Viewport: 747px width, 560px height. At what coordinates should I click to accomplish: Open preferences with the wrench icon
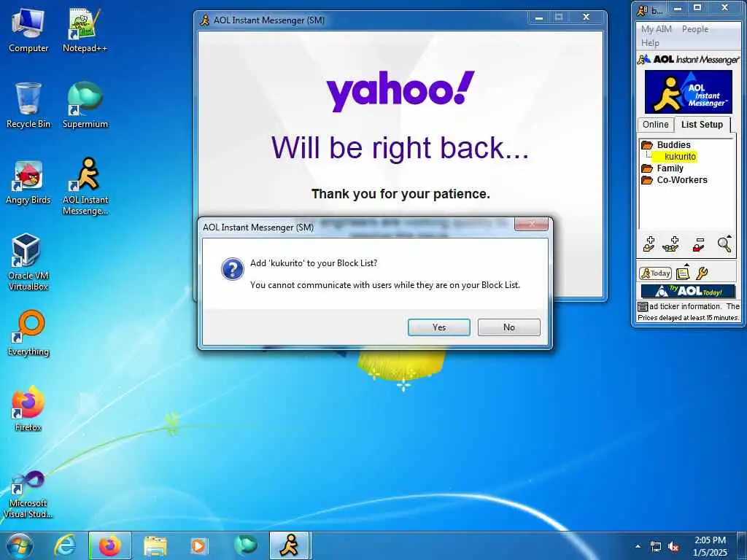[x=702, y=273]
